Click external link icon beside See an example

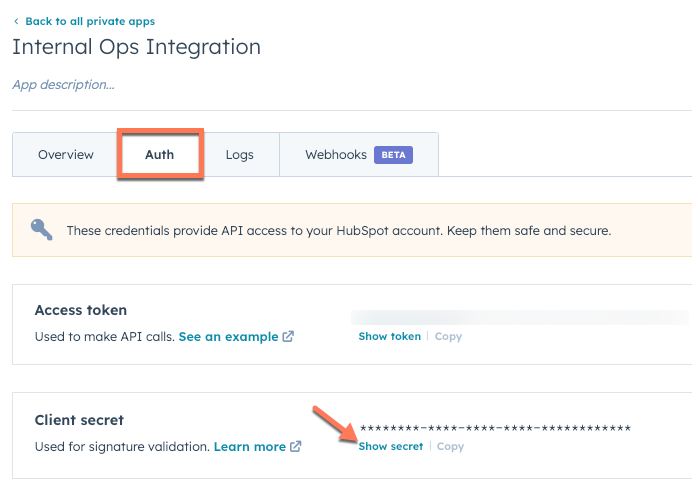click(288, 336)
